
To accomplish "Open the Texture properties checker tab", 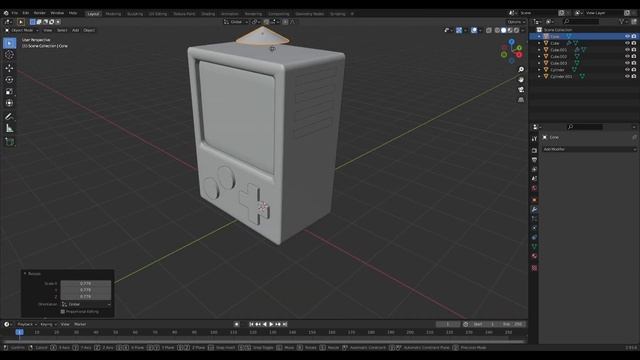I will coord(534,268).
